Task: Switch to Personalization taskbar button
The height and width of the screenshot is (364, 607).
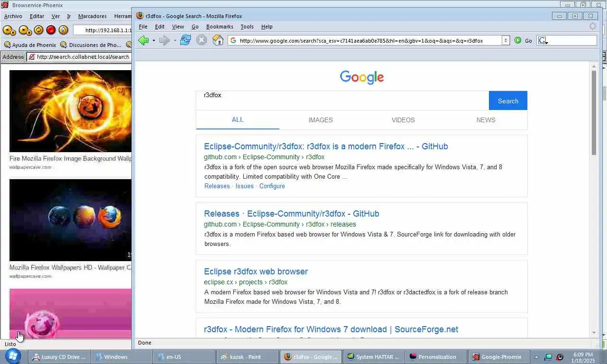Action: pyautogui.click(x=436, y=357)
